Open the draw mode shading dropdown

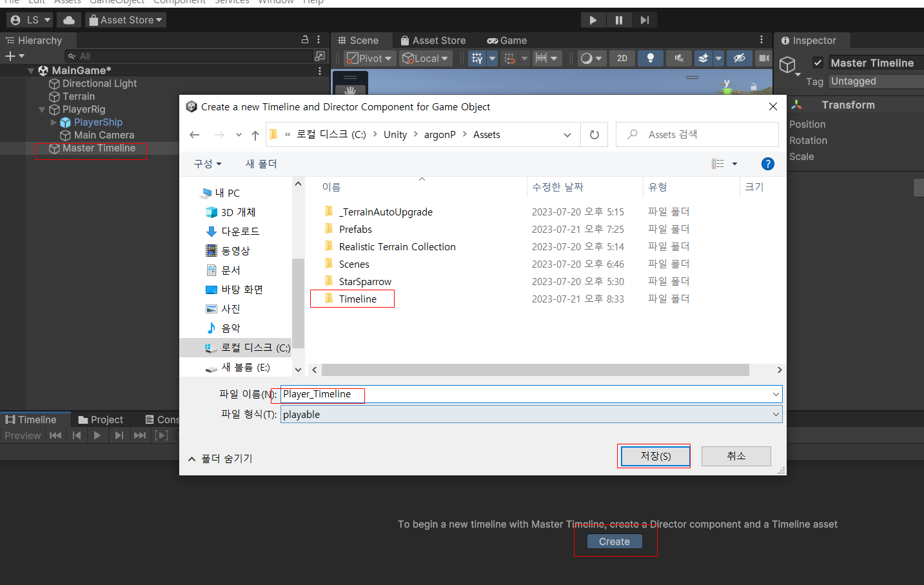pos(591,58)
